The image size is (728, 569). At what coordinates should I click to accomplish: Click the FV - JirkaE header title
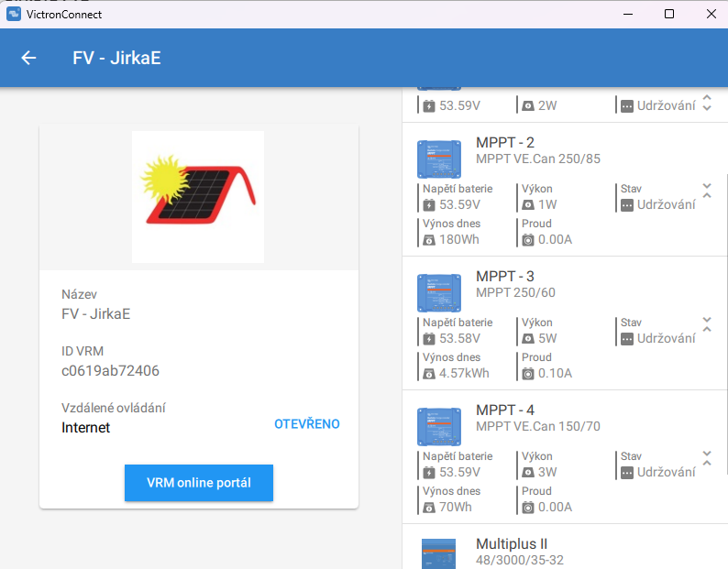tap(116, 58)
